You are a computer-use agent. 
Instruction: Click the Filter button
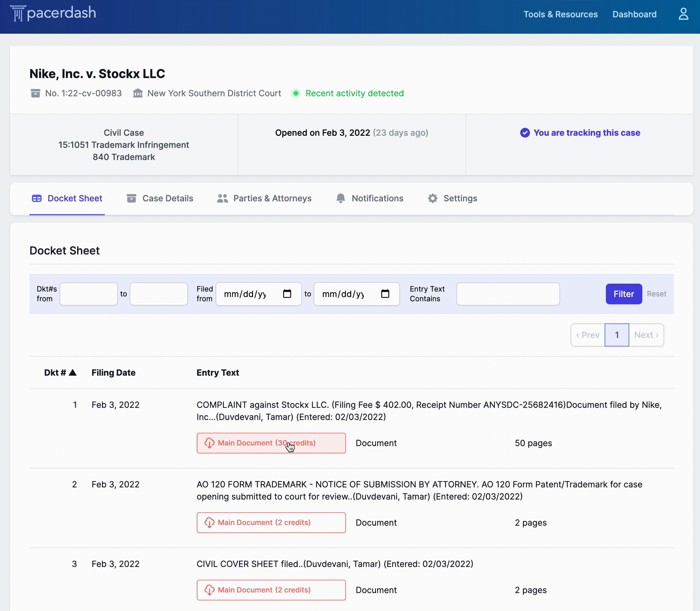coord(624,294)
